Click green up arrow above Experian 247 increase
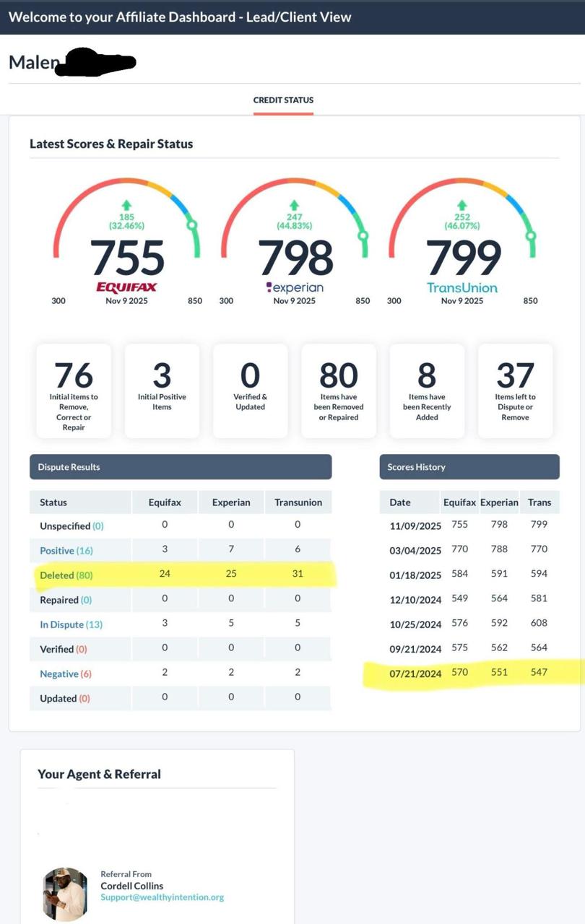Screen dimensions: 585x924 tap(294, 205)
